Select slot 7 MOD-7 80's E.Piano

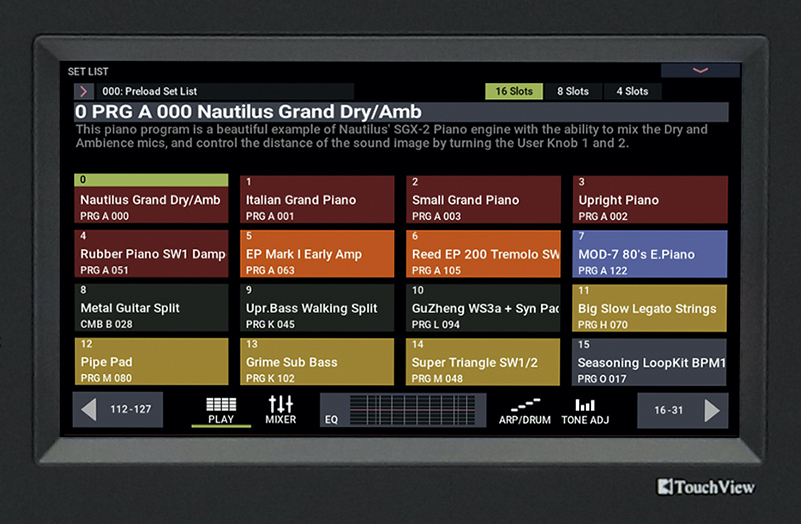(x=650, y=253)
